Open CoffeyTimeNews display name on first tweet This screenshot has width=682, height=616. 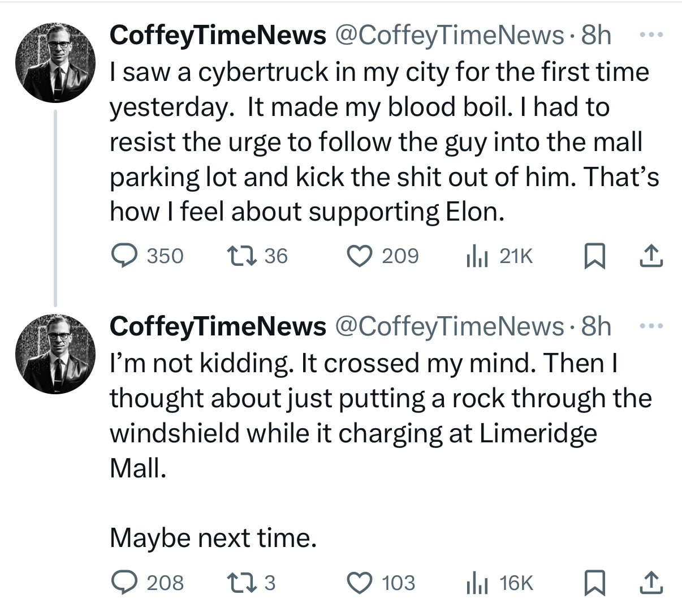coord(218,35)
